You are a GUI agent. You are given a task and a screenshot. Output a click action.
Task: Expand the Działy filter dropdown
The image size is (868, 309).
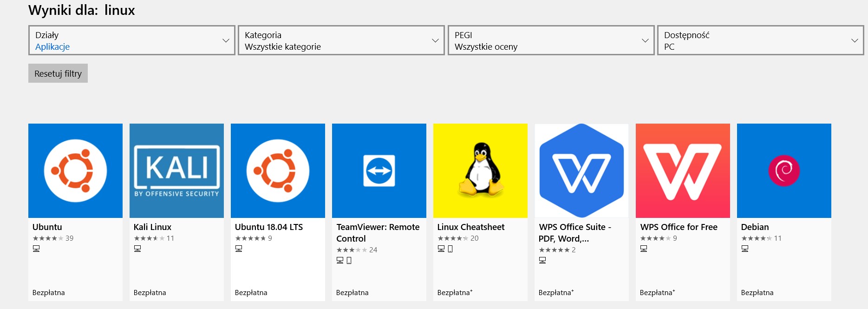(x=132, y=40)
